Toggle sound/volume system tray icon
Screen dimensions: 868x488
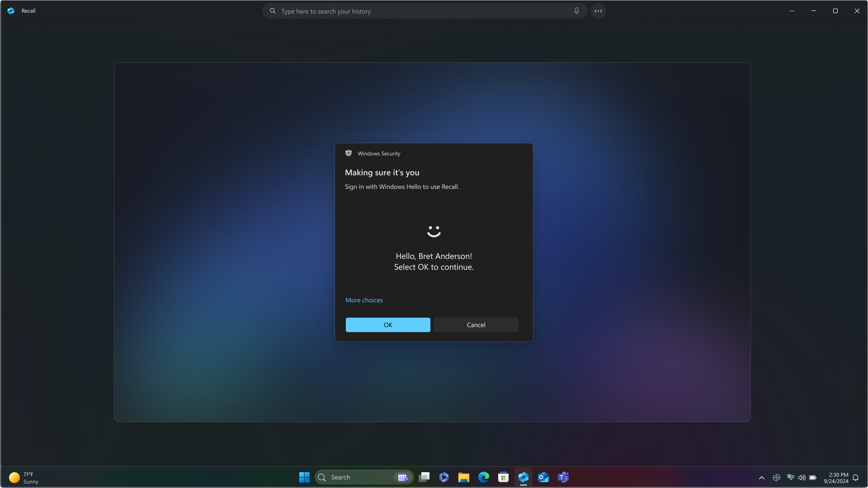click(x=801, y=477)
